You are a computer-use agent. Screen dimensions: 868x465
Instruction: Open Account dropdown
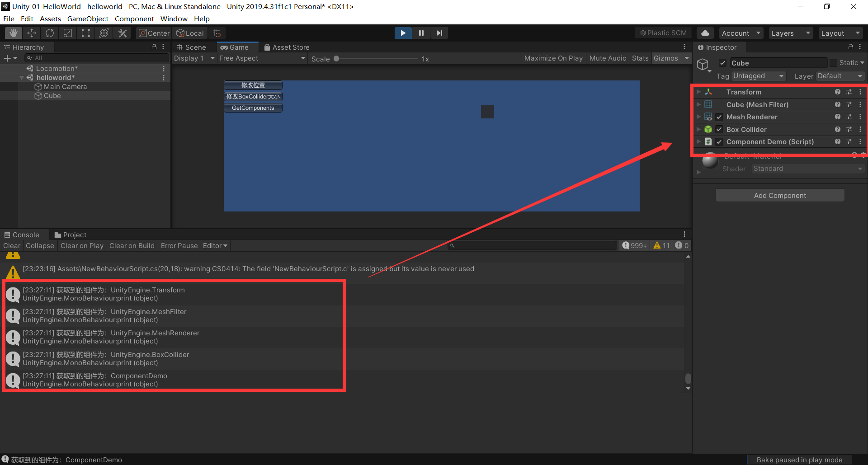(x=741, y=33)
